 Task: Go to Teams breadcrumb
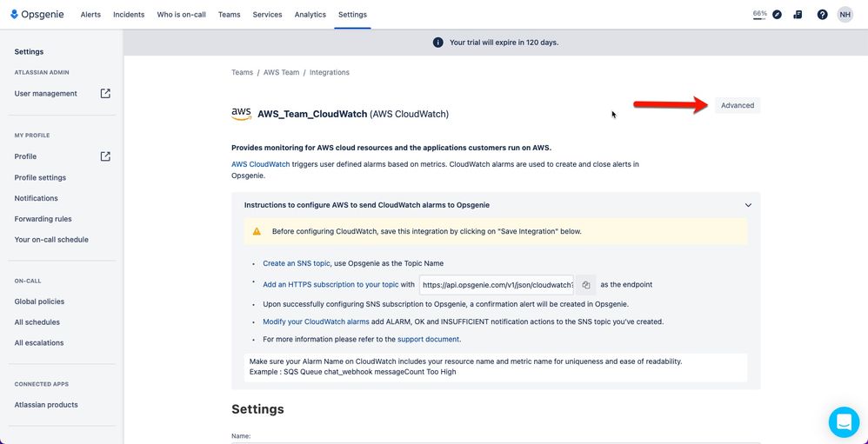click(243, 72)
